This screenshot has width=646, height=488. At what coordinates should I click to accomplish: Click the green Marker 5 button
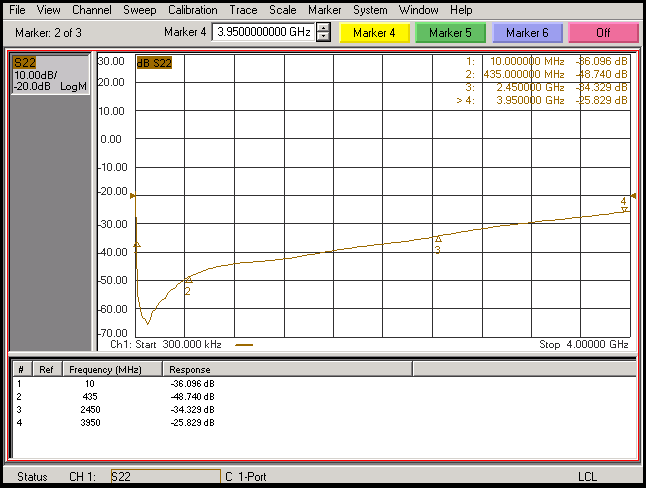point(450,33)
